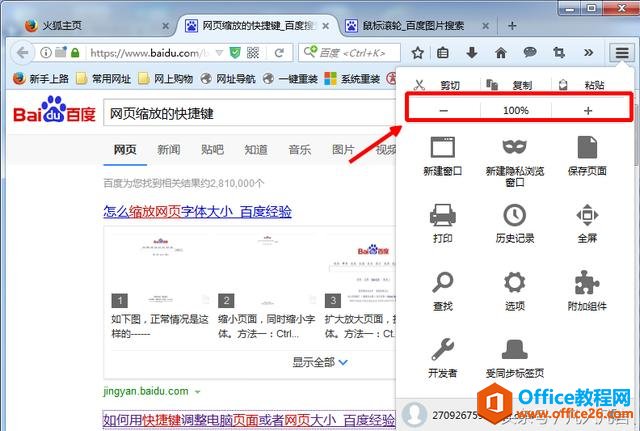Open dropdown arrow beside jingyan.baidu.com
The width and height of the screenshot is (640, 431).
pyautogui.click(x=198, y=390)
